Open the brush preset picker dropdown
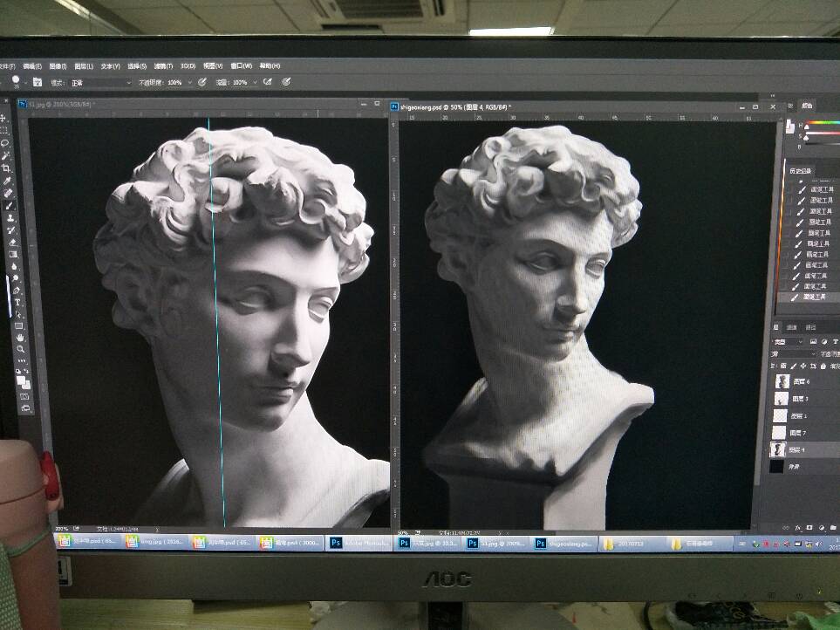 [x=24, y=82]
